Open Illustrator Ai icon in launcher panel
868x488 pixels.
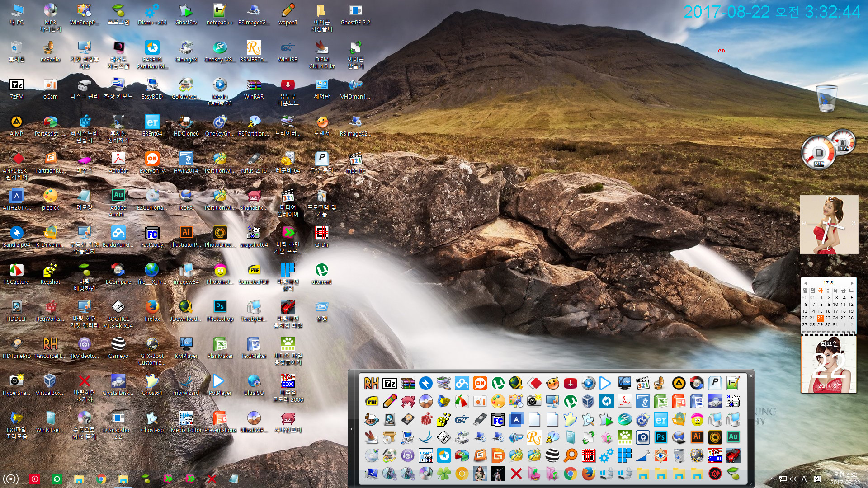[x=697, y=437]
